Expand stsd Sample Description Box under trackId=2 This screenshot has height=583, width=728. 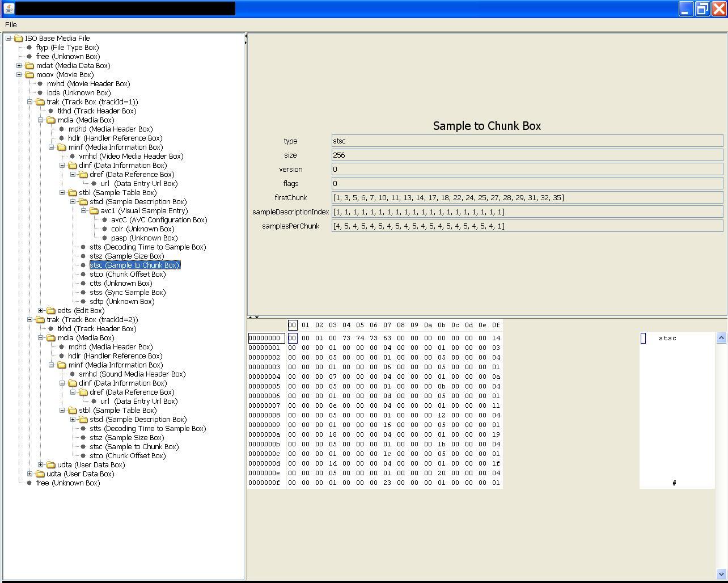pos(73,419)
